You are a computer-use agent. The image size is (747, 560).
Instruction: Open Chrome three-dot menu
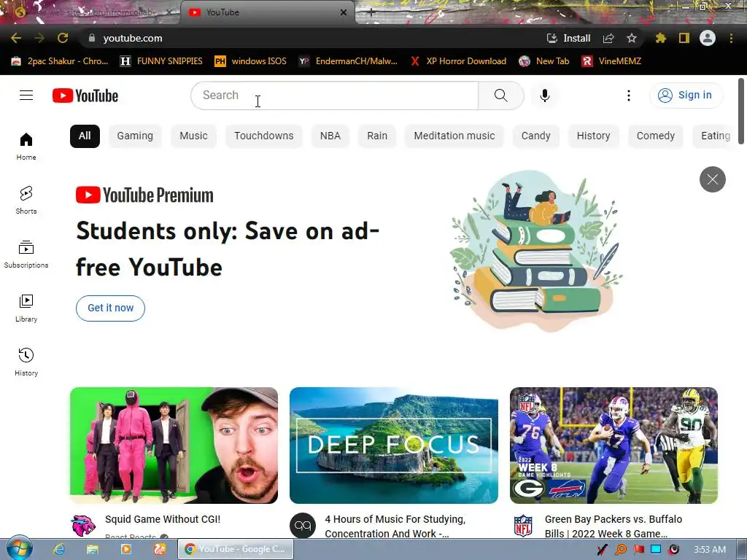coord(731,38)
